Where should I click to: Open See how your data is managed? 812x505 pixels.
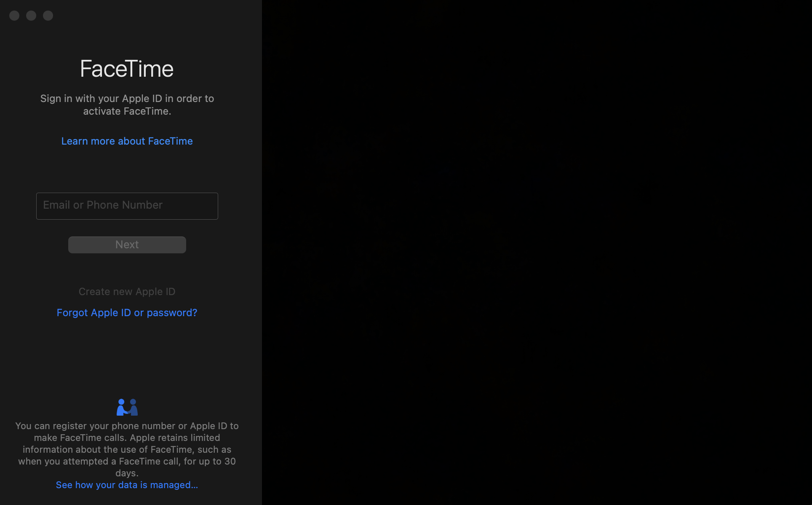[x=127, y=485]
